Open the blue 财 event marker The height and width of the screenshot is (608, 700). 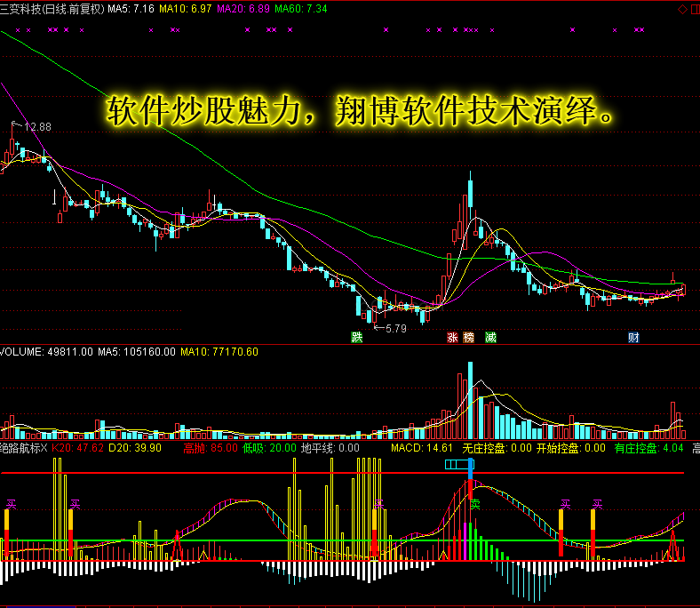point(633,337)
